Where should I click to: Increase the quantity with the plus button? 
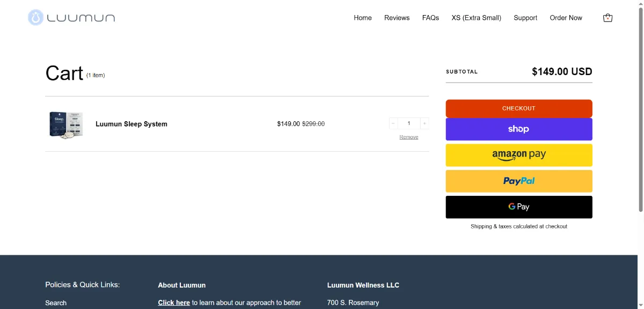coord(425,123)
